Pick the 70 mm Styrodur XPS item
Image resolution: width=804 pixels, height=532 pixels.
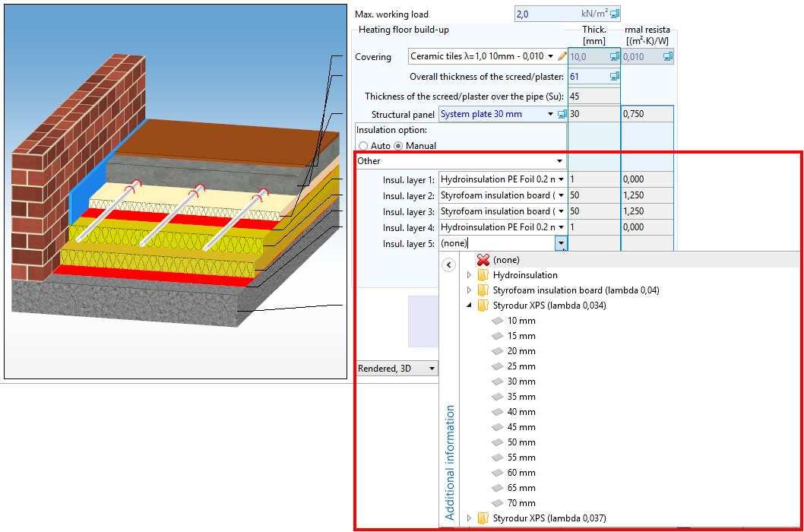[x=521, y=503]
